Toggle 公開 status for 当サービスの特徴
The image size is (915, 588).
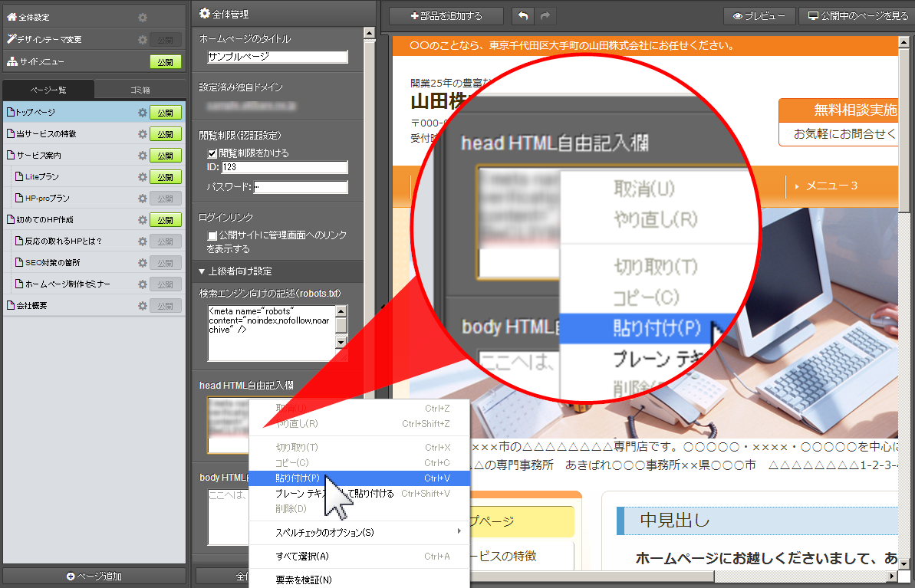(x=166, y=134)
